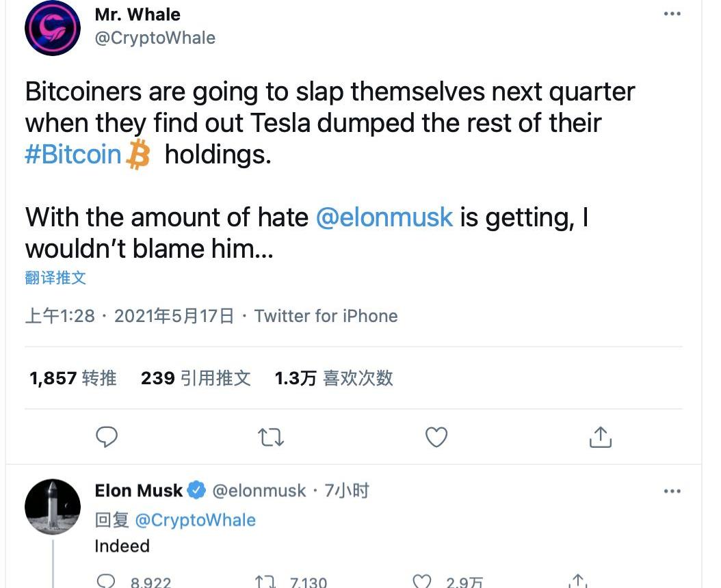The width and height of the screenshot is (721, 588).
Task: View the 239 引用推文 quote tweets
Action: (196, 378)
